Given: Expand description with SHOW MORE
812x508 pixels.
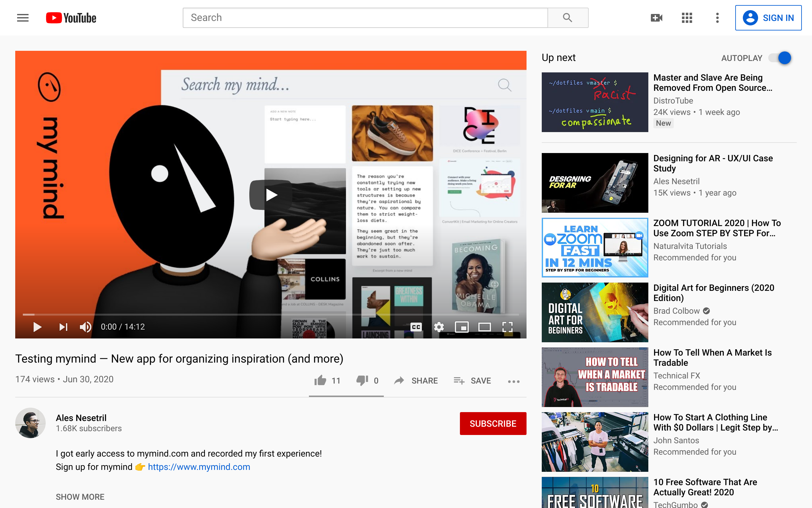Looking at the screenshot, I should (x=80, y=497).
